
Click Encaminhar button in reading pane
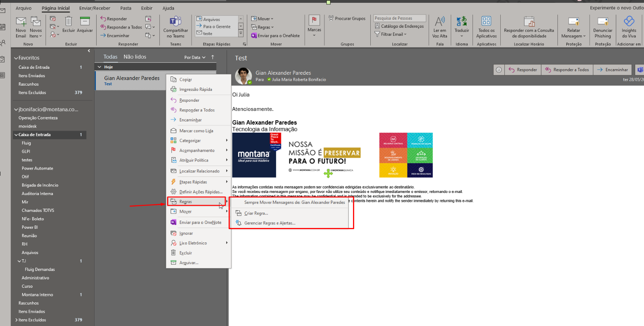pos(612,70)
